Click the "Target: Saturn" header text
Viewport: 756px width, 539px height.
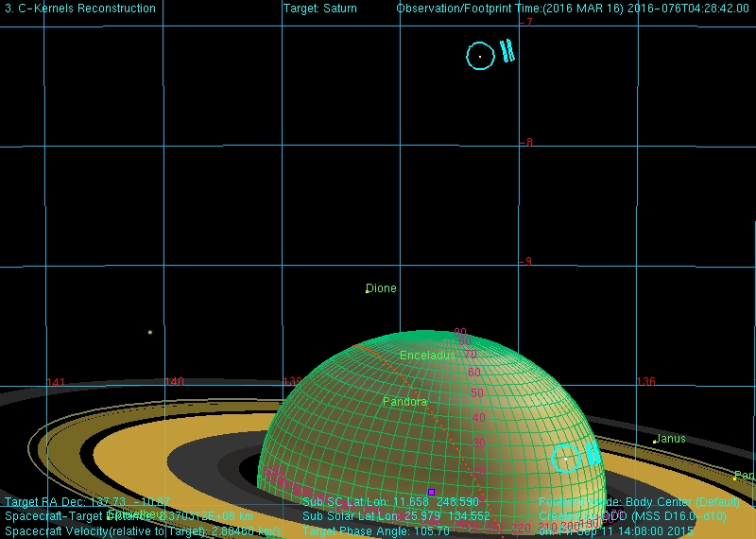click(320, 9)
